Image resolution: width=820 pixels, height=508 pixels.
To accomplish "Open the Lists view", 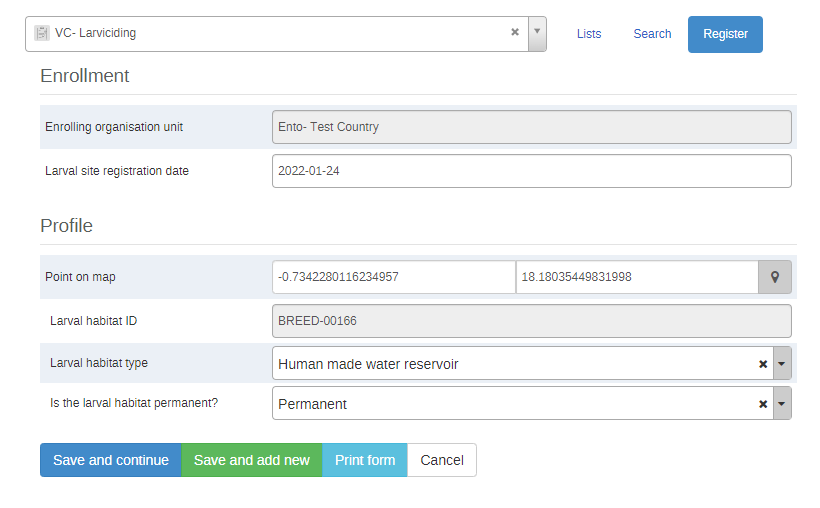I will click(x=589, y=34).
